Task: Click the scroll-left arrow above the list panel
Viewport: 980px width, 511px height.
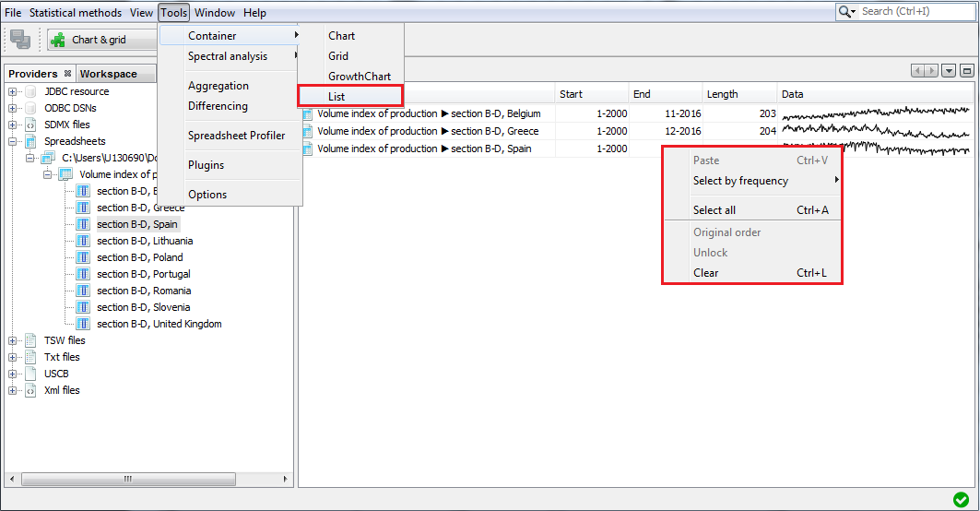Action: [918, 71]
